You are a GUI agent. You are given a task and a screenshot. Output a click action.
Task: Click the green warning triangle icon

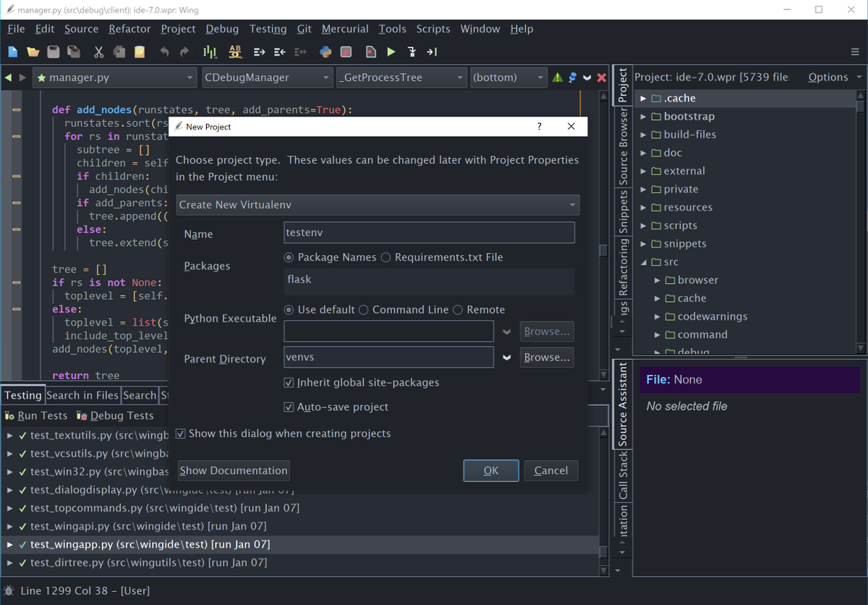click(x=558, y=77)
